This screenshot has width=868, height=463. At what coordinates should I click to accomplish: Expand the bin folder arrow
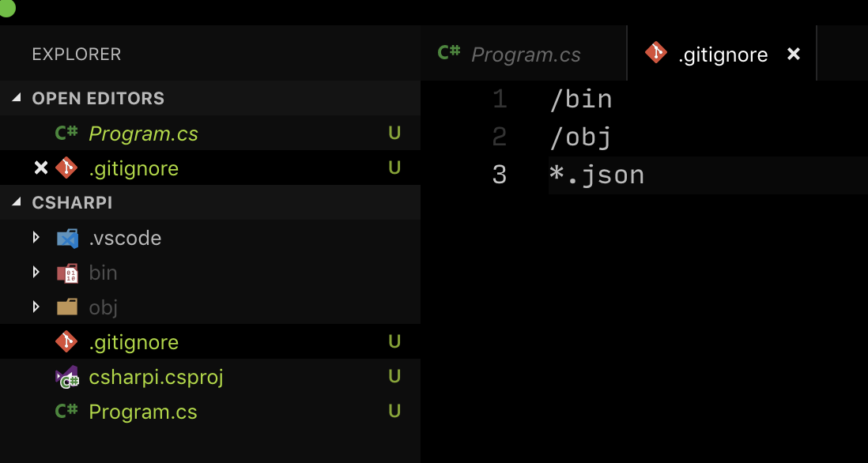pos(36,273)
